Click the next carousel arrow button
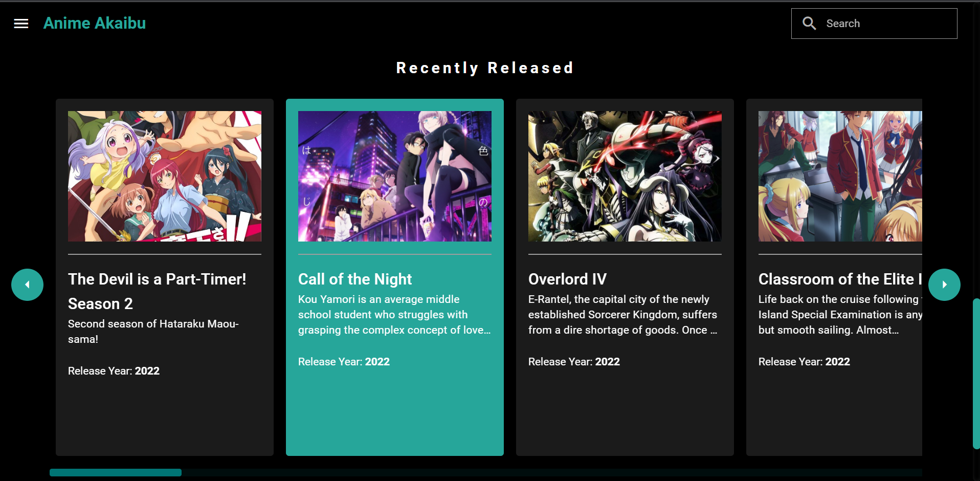 coord(944,285)
